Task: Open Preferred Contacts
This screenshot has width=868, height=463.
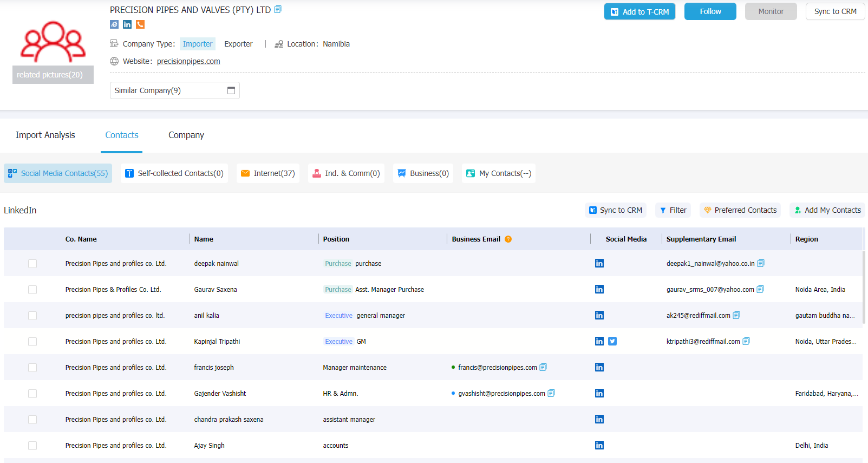Action: 740,210
